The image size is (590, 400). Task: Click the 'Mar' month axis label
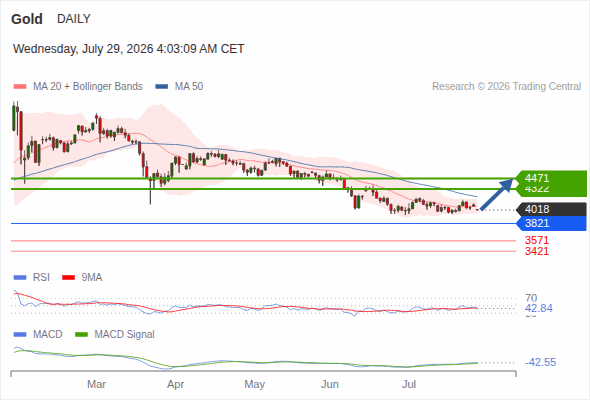pos(96,385)
